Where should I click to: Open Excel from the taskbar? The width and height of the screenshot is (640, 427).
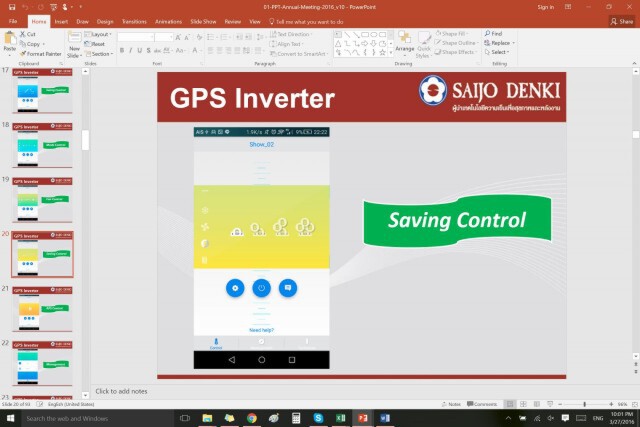click(340, 418)
